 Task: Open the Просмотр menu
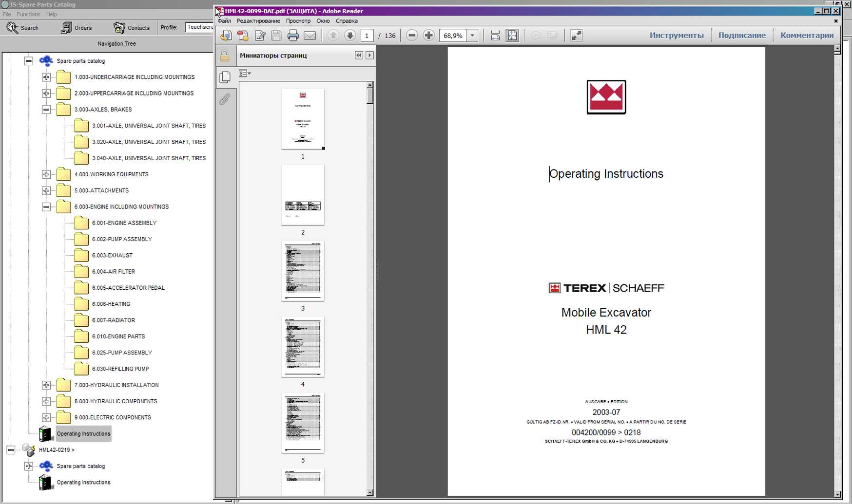tap(298, 21)
